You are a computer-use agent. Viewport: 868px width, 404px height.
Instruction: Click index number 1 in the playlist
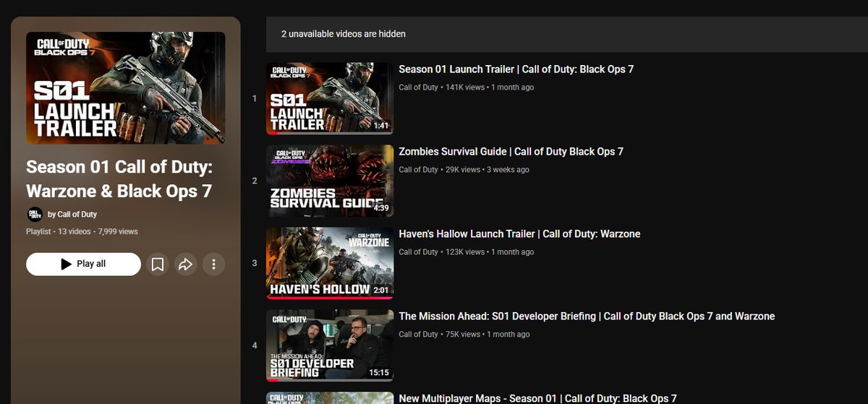click(255, 98)
